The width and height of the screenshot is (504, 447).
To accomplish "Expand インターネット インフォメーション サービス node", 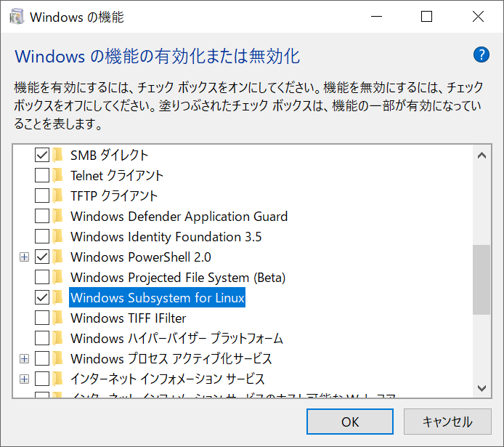I will pos(25,379).
